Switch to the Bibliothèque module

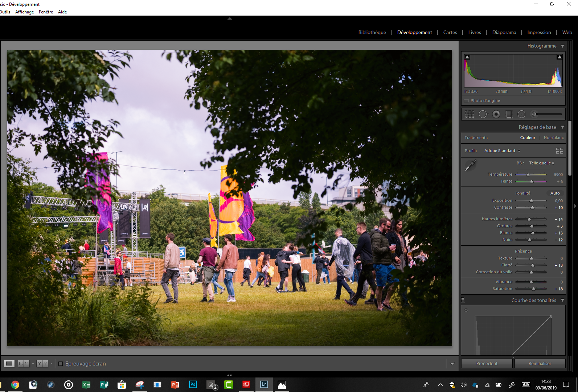pos(372,32)
